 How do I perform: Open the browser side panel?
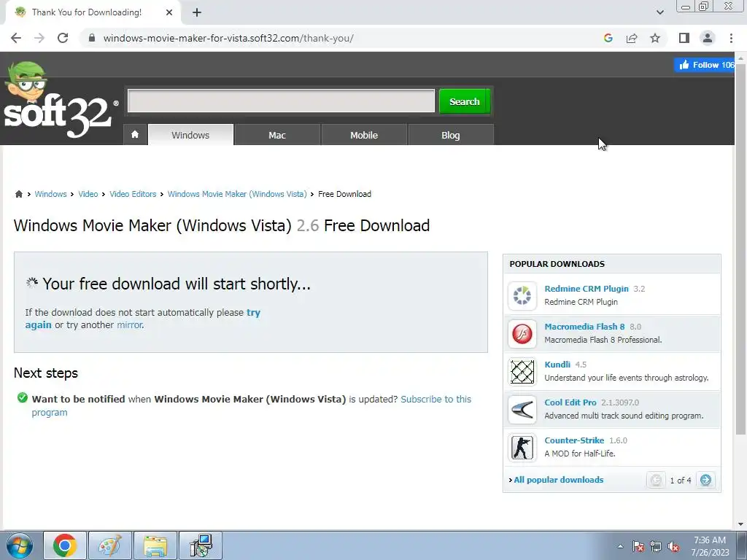click(x=684, y=38)
